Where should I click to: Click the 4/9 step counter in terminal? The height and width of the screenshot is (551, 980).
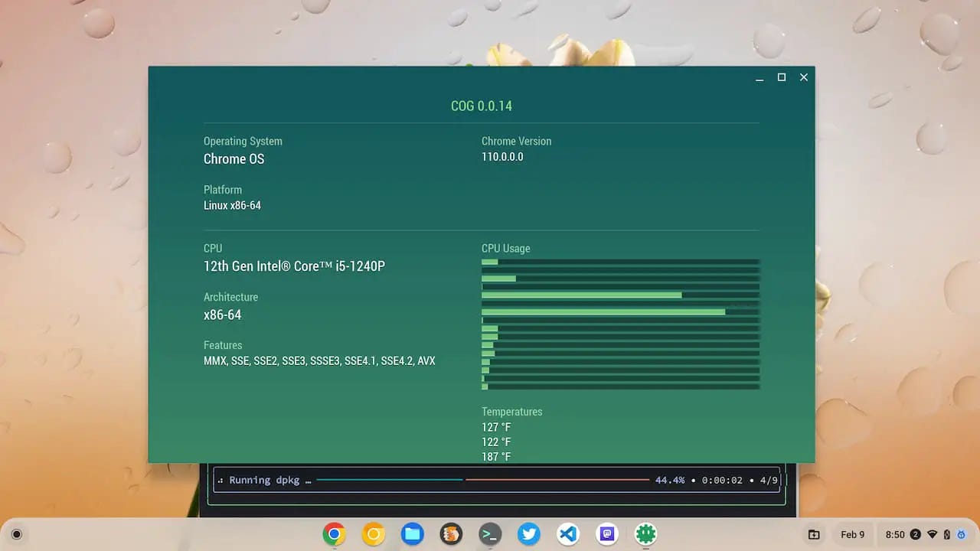[769, 480]
